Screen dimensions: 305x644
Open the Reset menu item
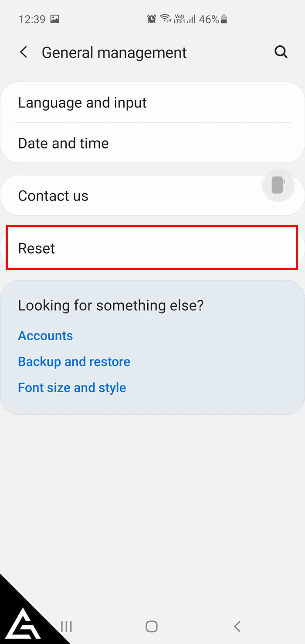152,248
